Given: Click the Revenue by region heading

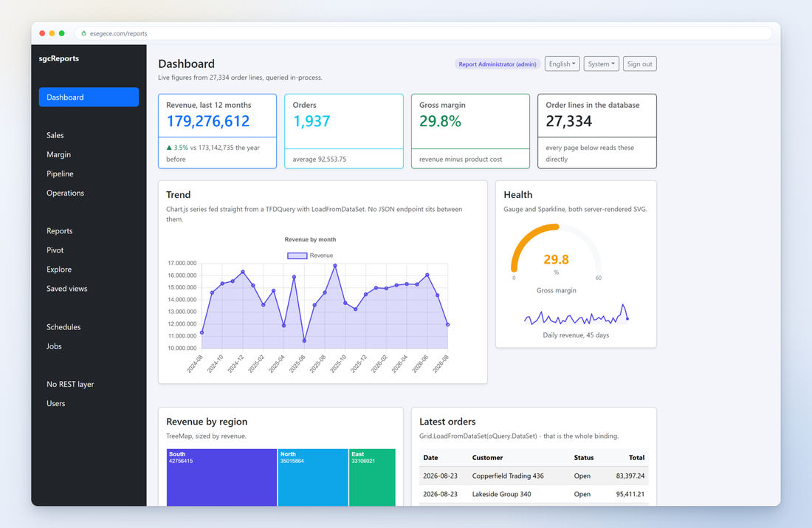Looking at the screenshot, I should pos(207,422).
